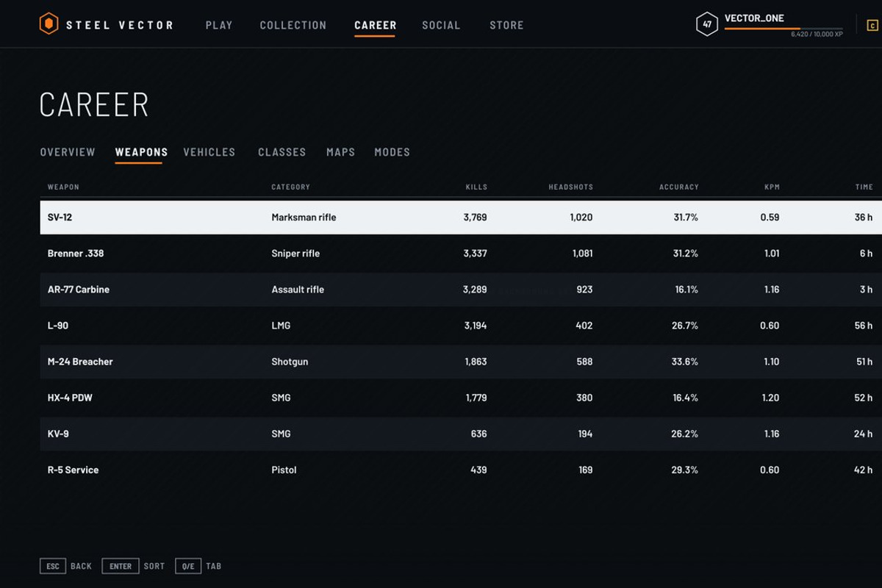Sort by the WEAPON column header
882x588 pixels.
click(63, 187)
